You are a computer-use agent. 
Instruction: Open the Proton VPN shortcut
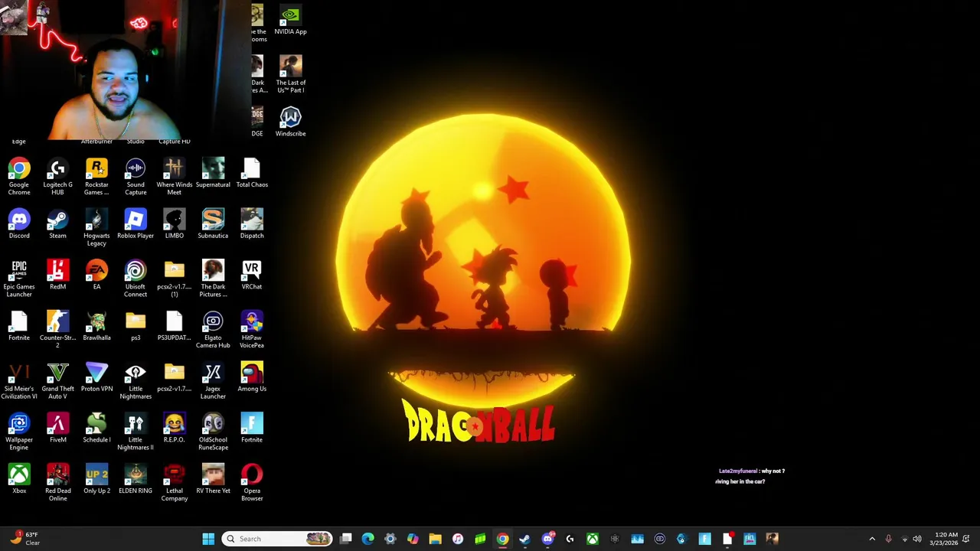96,377
